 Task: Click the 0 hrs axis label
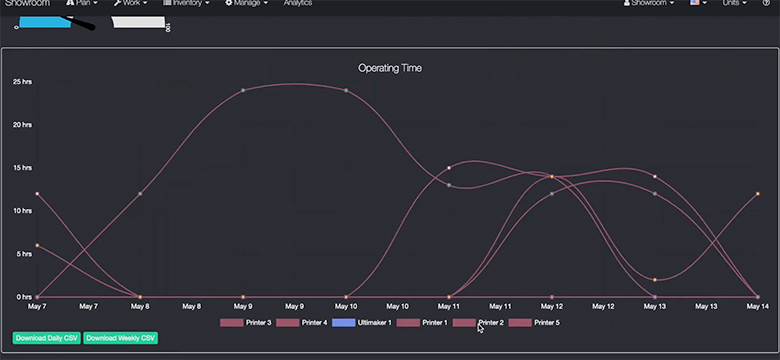(x=25, y=297)
